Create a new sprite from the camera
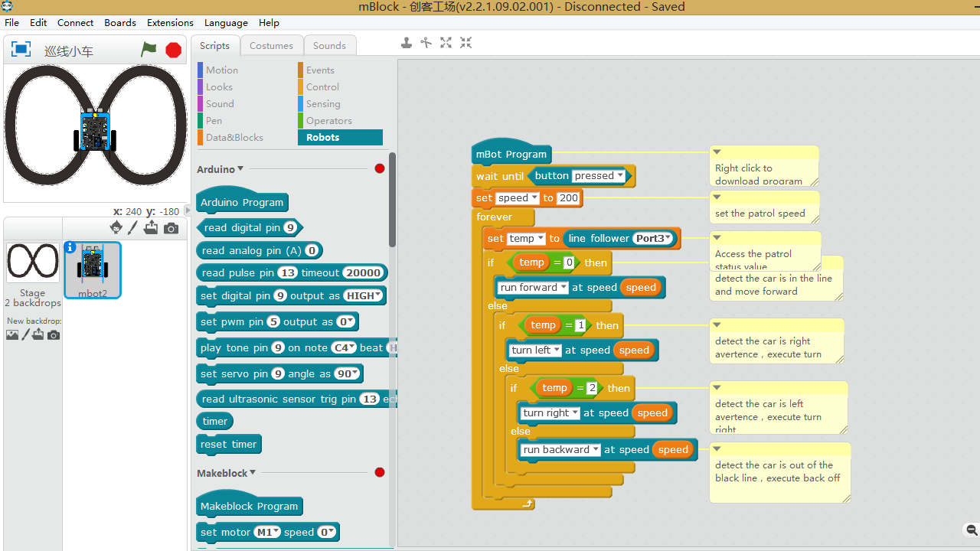The width and height of the screenshot is (980, 551). point(171,228)
